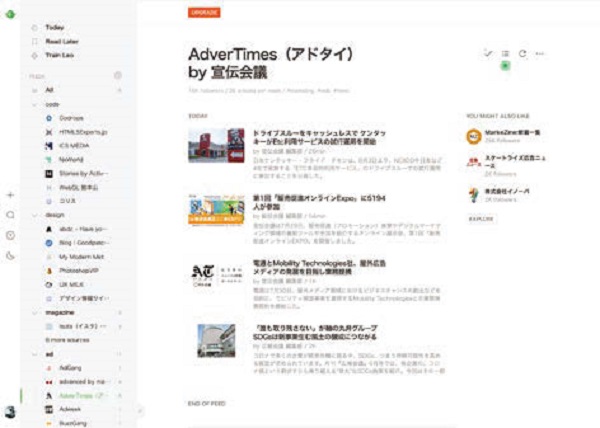Open the more options ellipsis menu
Viewport: 600px width, 428px height.
(x=540, y=54)
